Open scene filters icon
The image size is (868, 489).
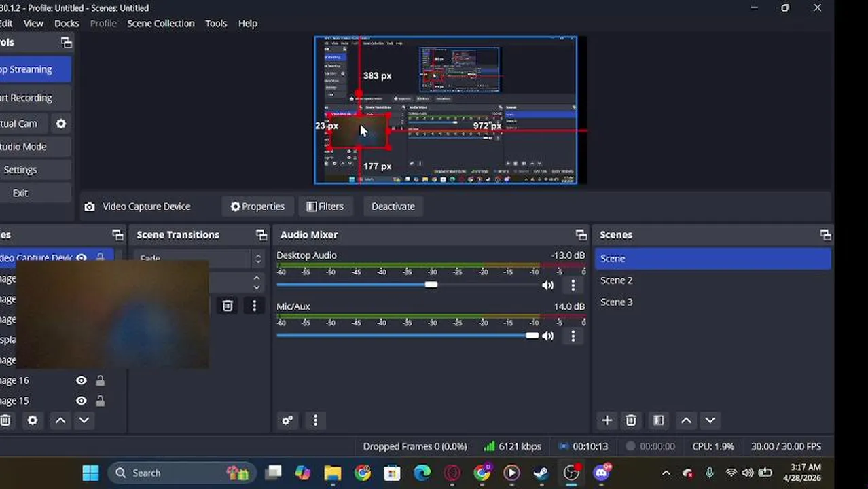[x=658, y=420]
